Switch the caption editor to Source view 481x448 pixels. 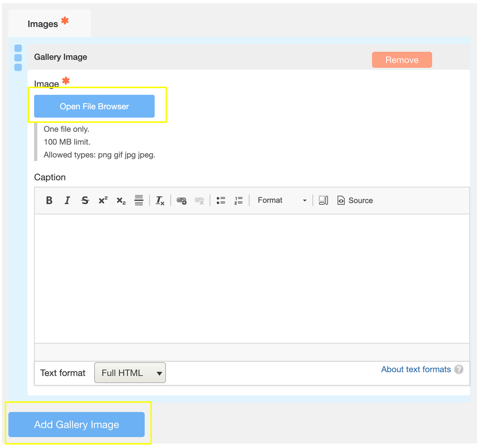click(355, 200)
